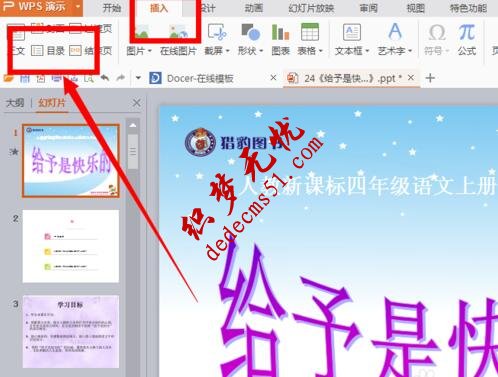
Task: Switch to the 大纲 outline pane tab
Action: point(15,103)
